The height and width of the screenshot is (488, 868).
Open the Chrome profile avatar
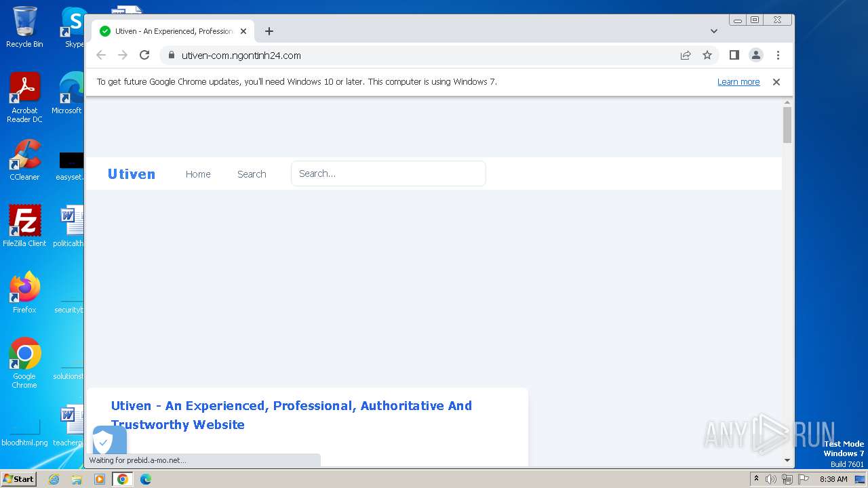[756, 56]
